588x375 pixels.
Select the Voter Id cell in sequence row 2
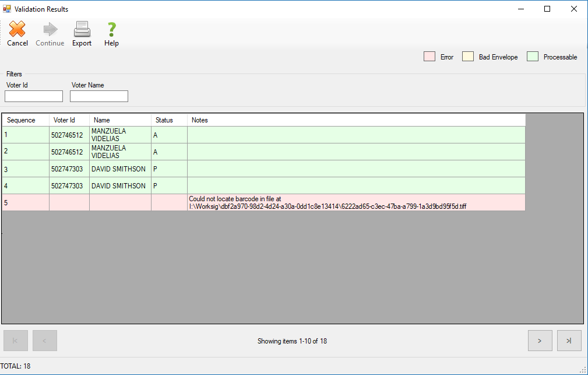coord(69,152)
